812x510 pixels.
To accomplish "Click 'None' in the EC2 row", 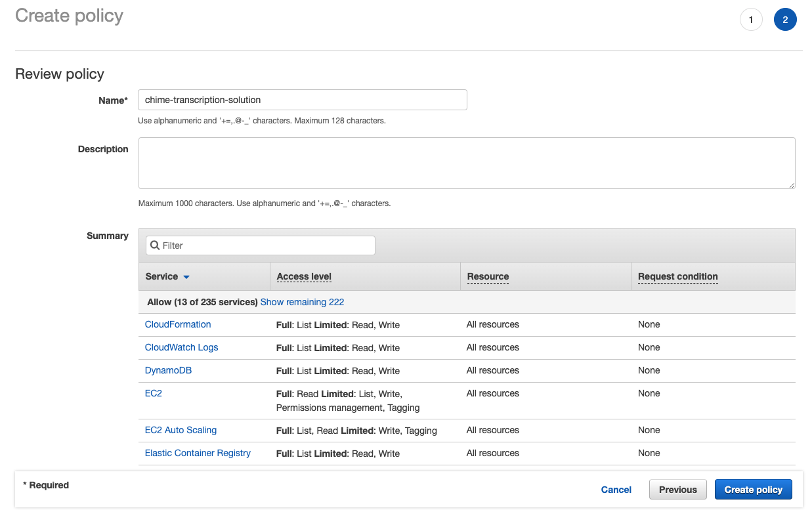I will coord(649,393).
